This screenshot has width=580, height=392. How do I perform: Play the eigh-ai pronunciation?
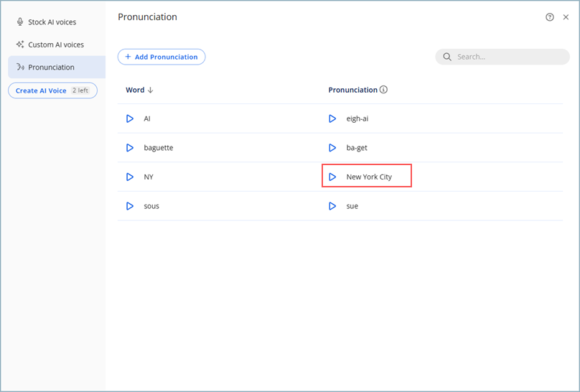tap(332, 118)
